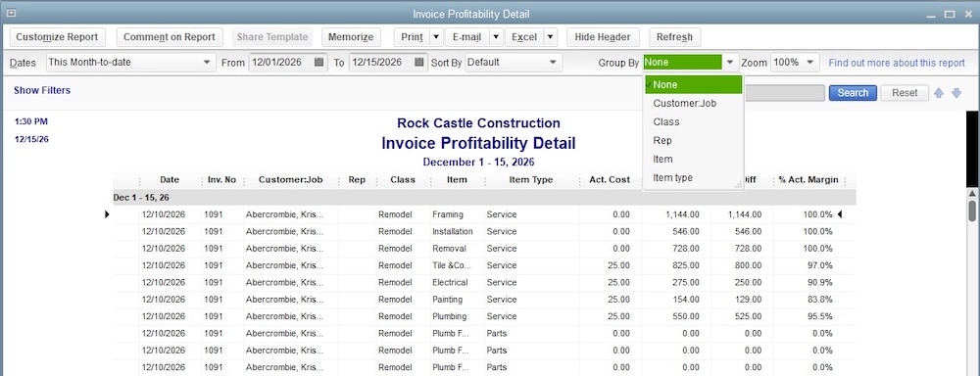Image resolution: width=980 pixels, height=376 pixels.
Task: Open Show Filters link
Action: pos(42,90)
